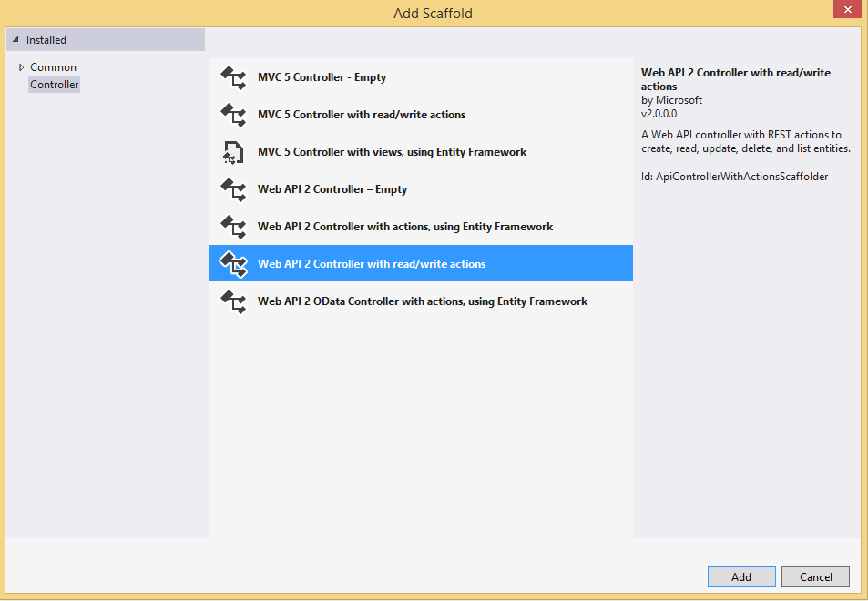Screen dimensions: 868x601
Task: Click the description title in details pane
Action: (736, 79)
